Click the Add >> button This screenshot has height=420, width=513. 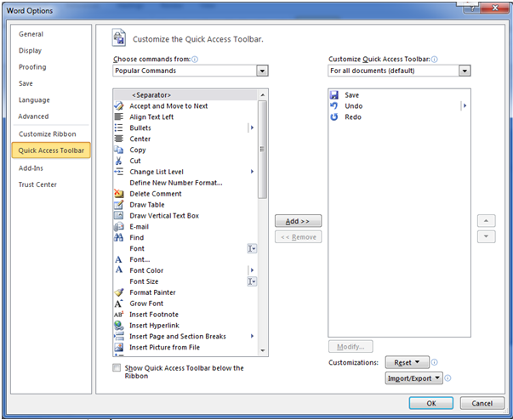[298, 221]
